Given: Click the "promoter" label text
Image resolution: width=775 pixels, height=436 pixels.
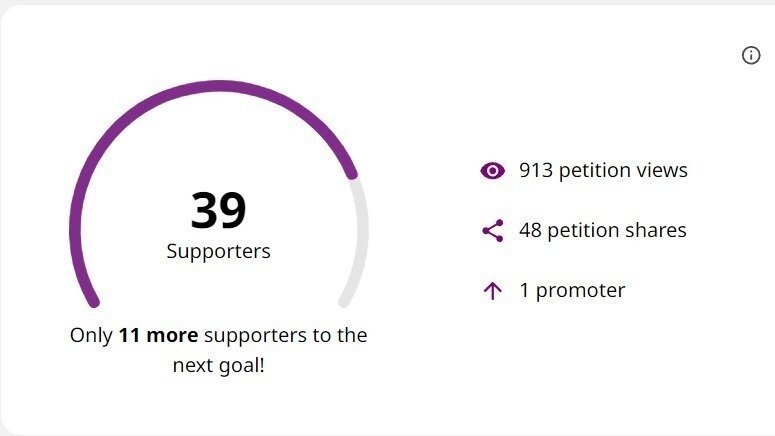Looking at the screenshot, I should point(580,290).
